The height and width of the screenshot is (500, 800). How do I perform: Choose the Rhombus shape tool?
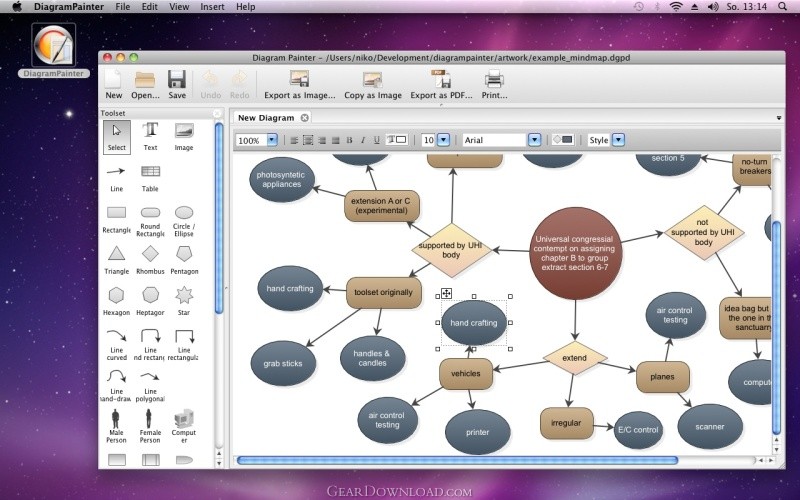pos(150,260)
